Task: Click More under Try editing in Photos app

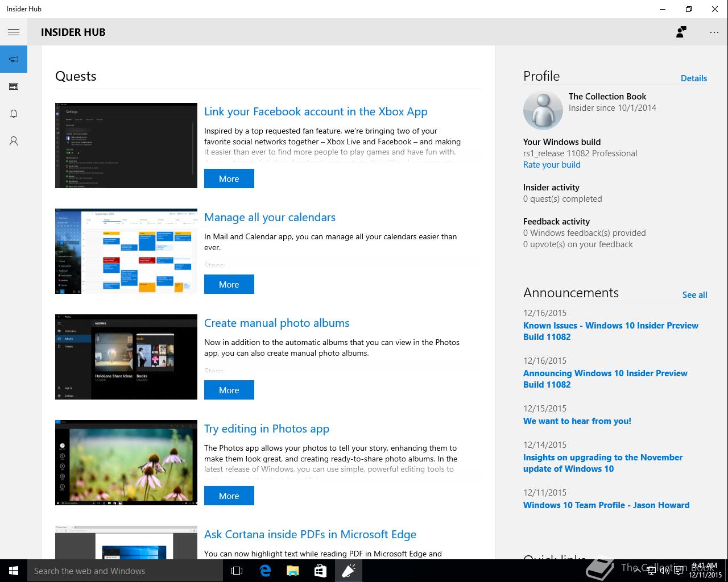Action: coord(229,496)
